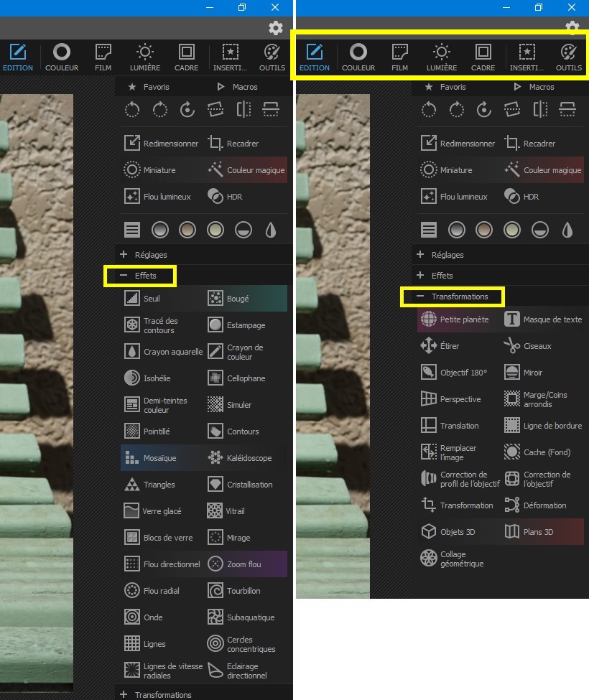
Task: Choose the Crayon de couleur effect
Action: [x=236, y=351]
